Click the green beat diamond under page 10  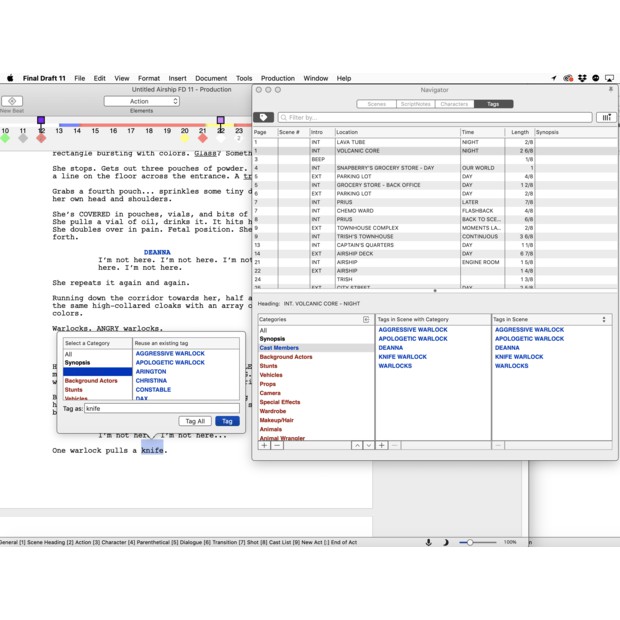tap(5, 138)
